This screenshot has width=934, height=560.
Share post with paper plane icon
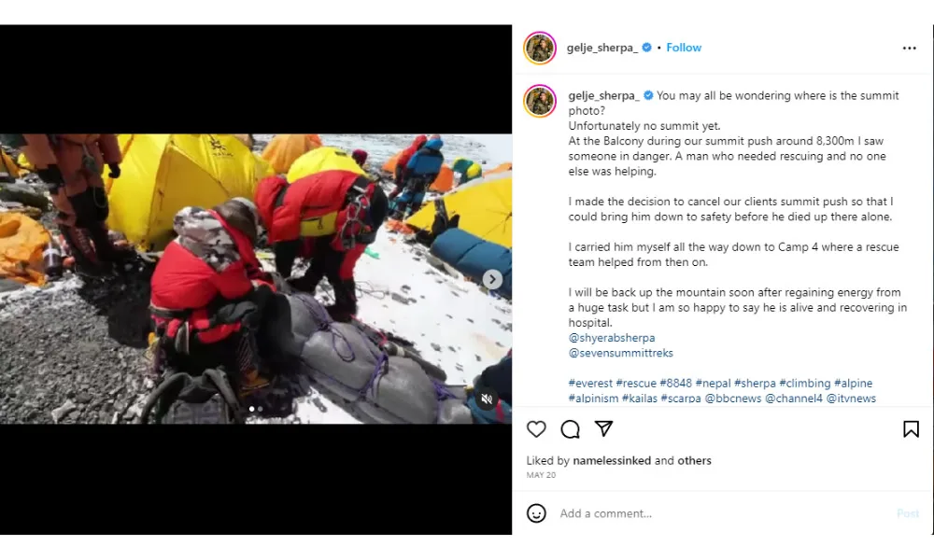click(603, 428)
